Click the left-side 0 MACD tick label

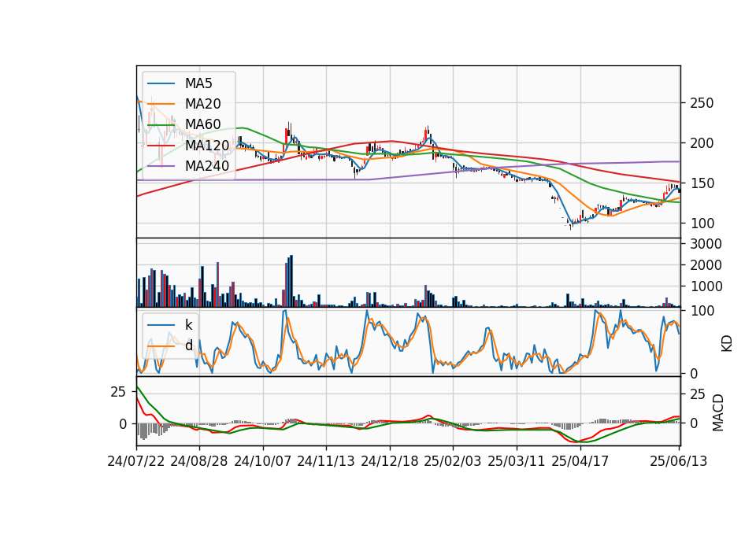coord(123,424)
